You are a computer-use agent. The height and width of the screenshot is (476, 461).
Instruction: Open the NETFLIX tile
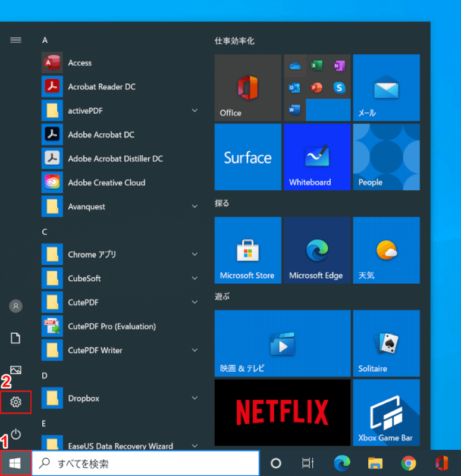click(283, 412)
